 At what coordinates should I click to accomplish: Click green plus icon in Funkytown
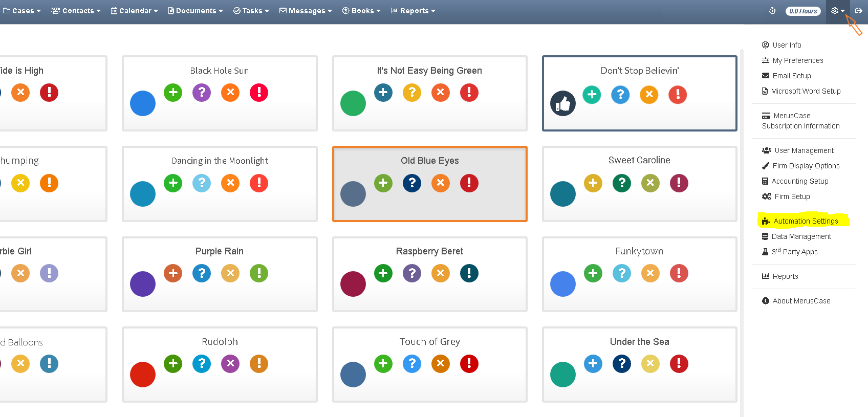coord(593,273)
